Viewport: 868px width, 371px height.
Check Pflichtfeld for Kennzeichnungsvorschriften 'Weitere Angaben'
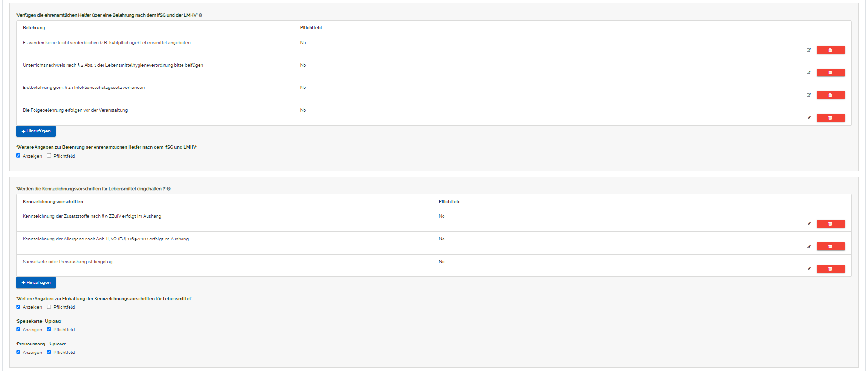click(49, 307)
